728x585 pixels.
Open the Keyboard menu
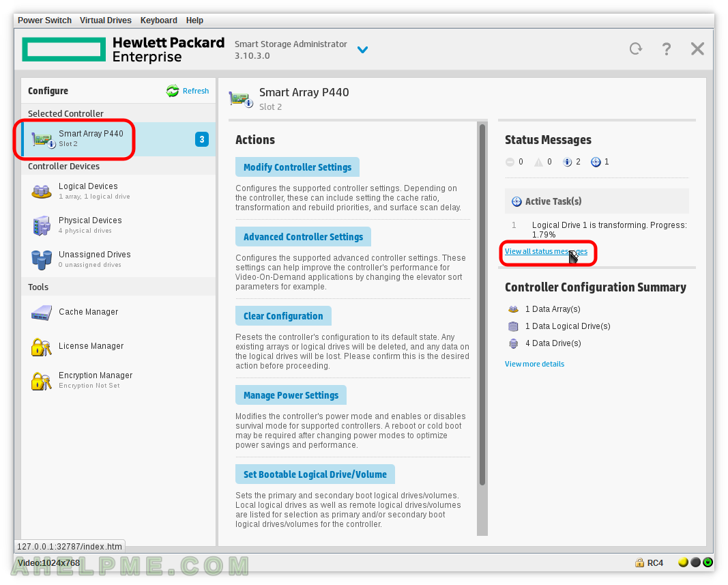(159, 20)
